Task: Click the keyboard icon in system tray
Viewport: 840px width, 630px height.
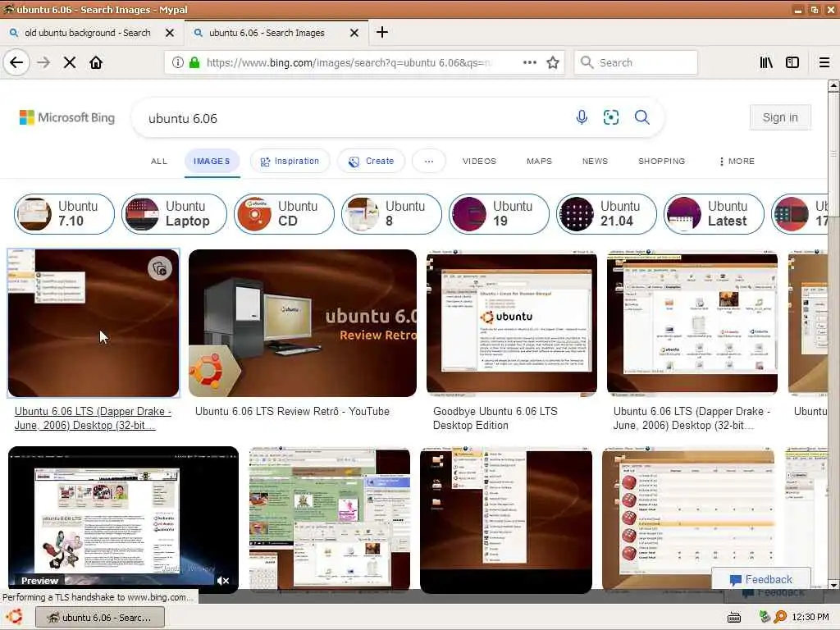Action: tap(734, 618)
